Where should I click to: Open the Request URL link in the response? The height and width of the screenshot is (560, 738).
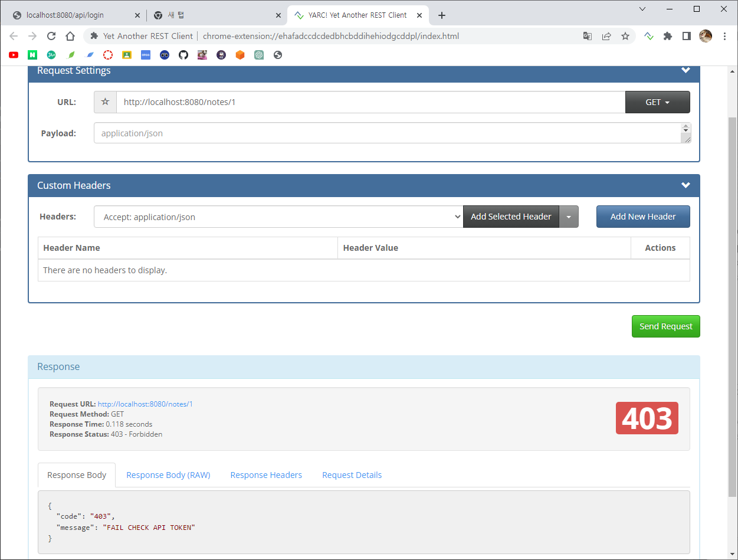(x=145, y=404)
